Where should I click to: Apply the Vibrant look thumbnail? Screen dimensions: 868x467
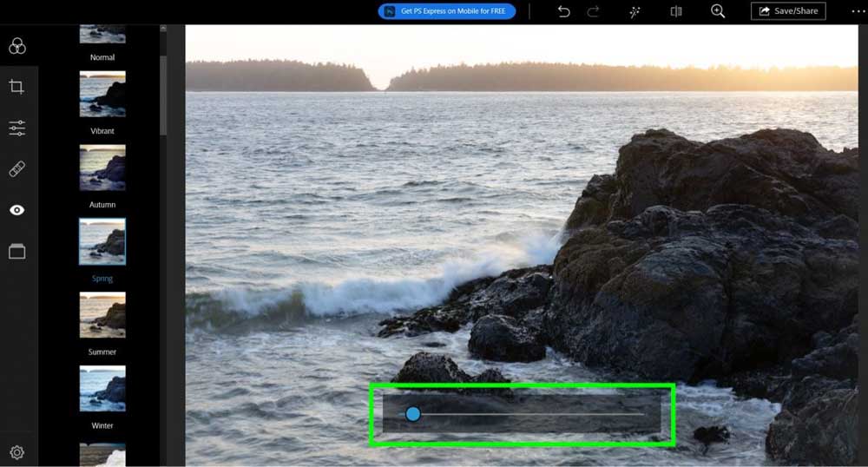click(x=102, y=94)
